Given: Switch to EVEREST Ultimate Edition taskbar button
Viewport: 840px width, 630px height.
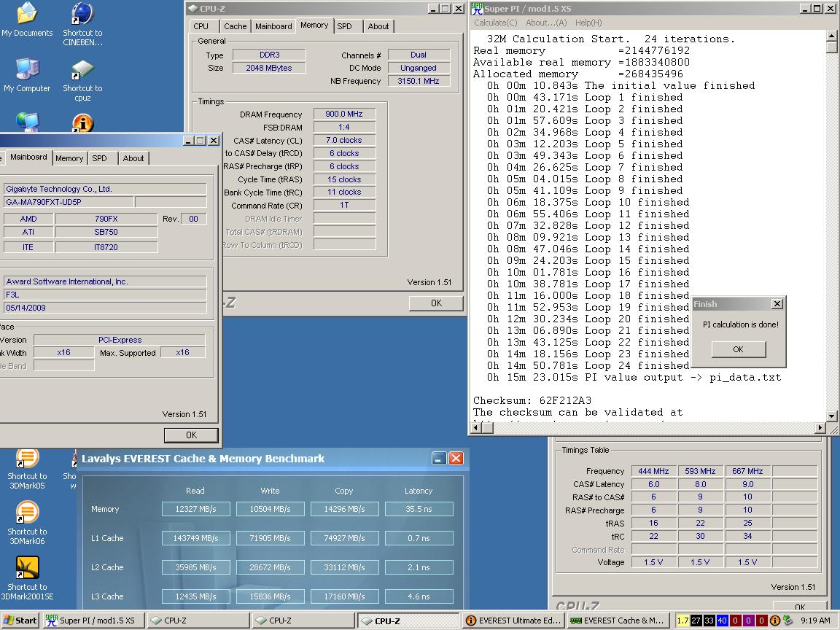Looking at the screenshot, I should click(514, 621).
